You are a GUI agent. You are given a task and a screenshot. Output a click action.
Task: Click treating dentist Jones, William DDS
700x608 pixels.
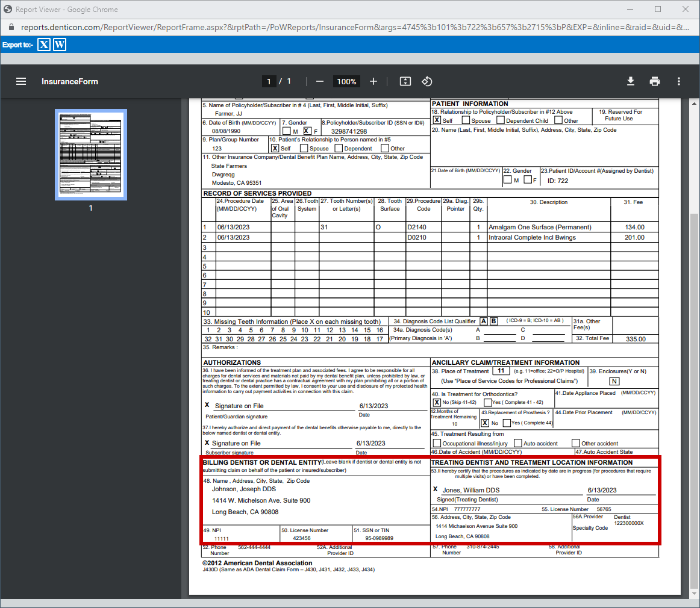click(471, 490)
